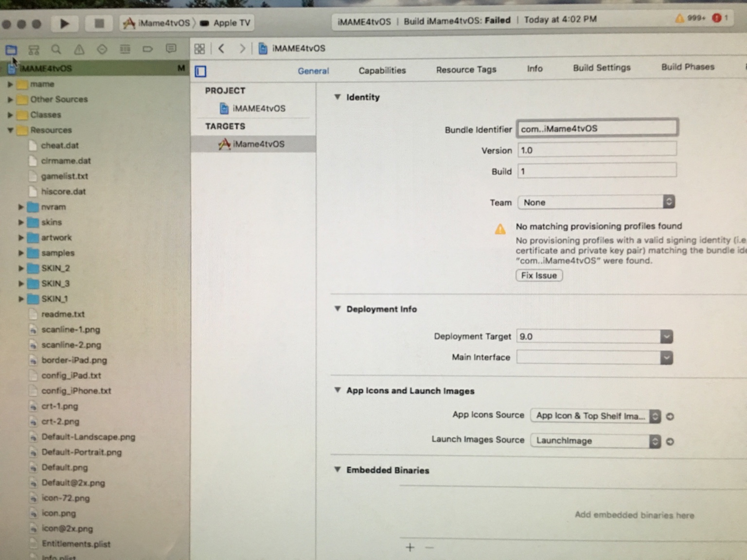Open the Team dropdown
This screenshot has height=560, width=747.
click(x=596, y=202)
